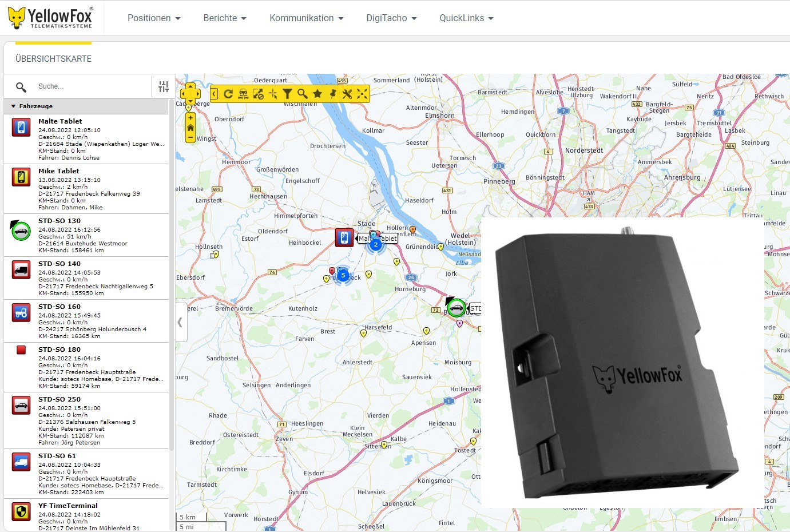Click the green car marker on the map
The width and height of the screenshot is (790, 532).
point(456,308)
